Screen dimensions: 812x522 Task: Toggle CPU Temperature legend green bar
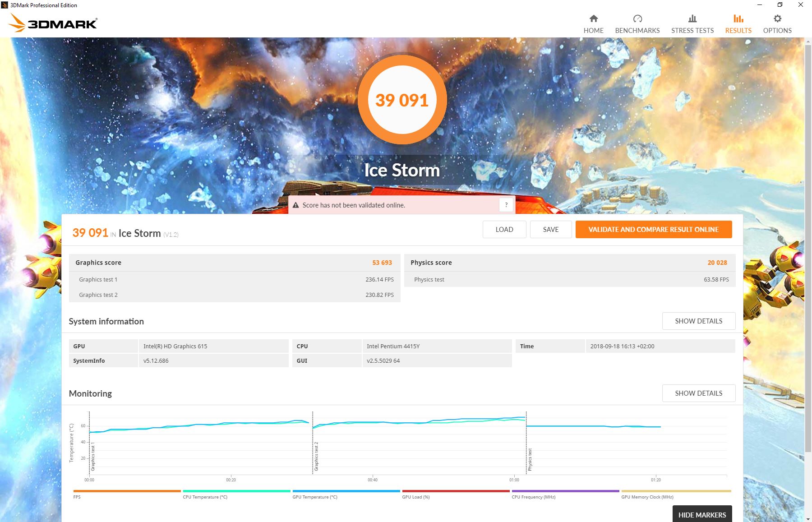[x=236, y=491]
